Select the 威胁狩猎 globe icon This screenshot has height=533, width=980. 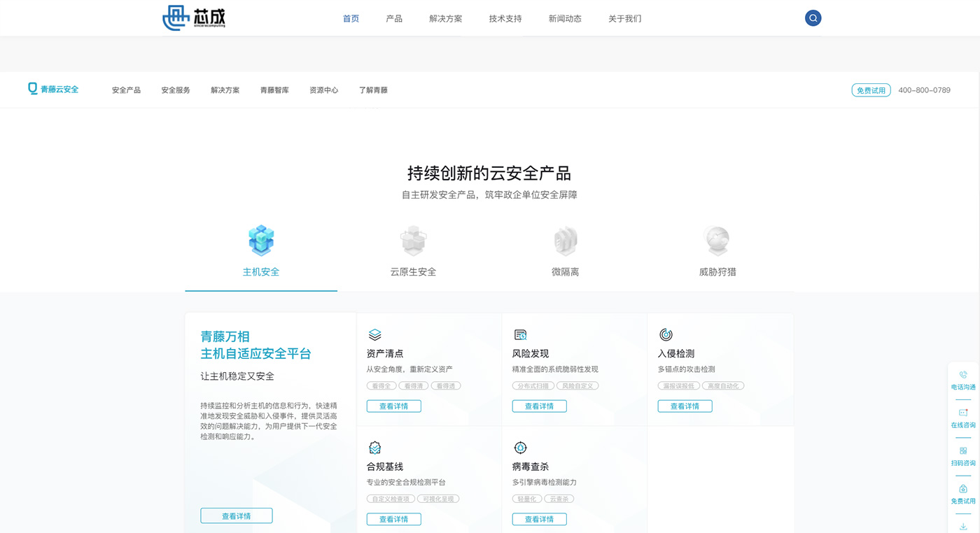coord(717,241)
